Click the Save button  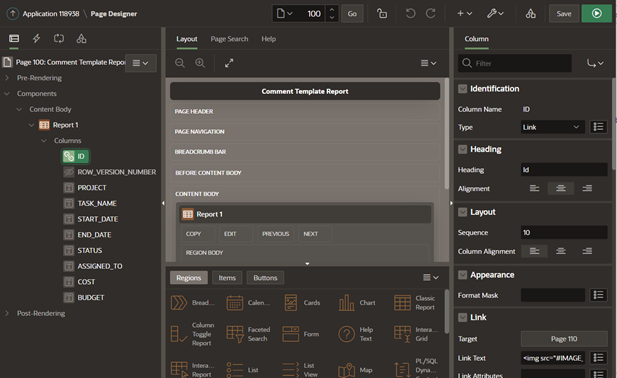pyautogui.click(x=564, y=13)
